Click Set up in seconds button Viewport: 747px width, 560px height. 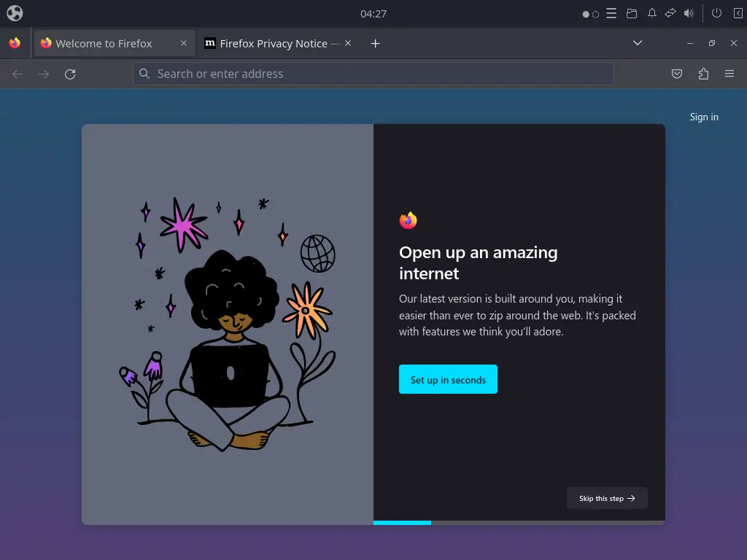pyautogui.click(x=448, y=379)
